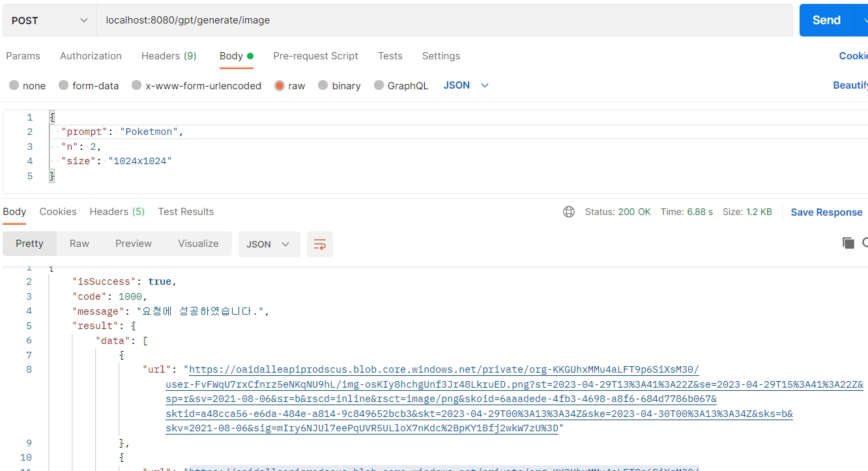
Task: Click the "isSuccess": true response line
Action: tap(124, 282)
